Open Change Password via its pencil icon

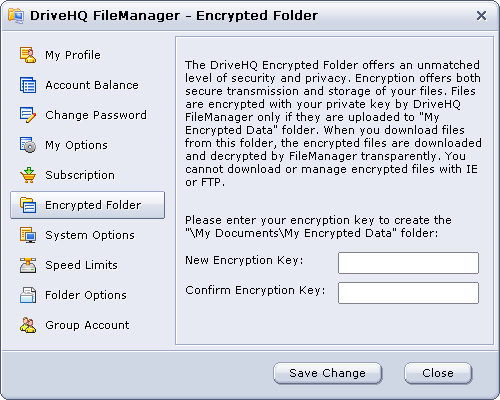[x=28, y=115]
